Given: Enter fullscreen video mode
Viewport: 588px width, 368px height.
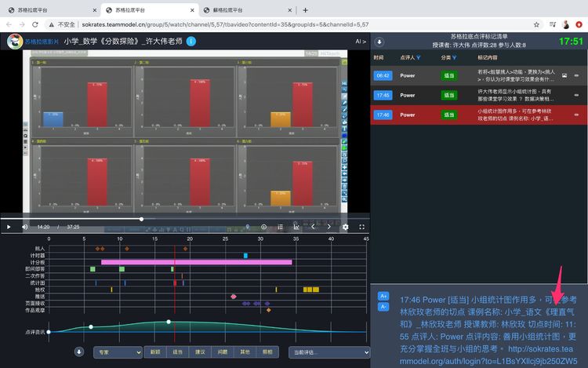Looking at the screenshot, I should [x=361, y=227].
